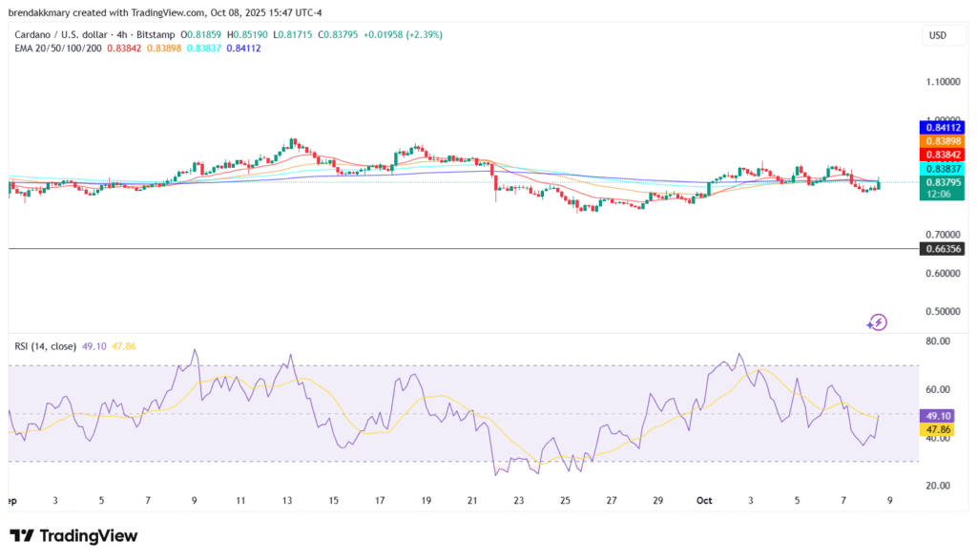Click the blue 0.84112 EMA price label
Screen dimensions: 977x560
click(942, 127)
